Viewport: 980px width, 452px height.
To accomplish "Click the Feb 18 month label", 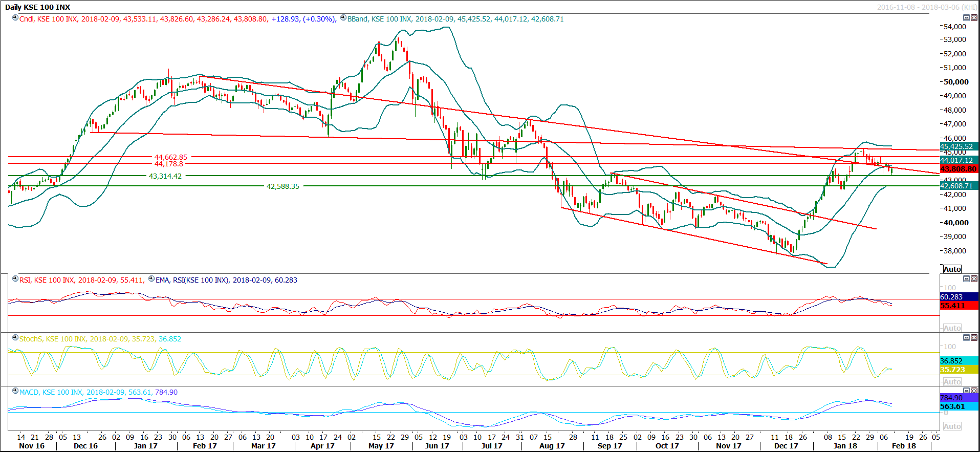I will click(904, 446).
